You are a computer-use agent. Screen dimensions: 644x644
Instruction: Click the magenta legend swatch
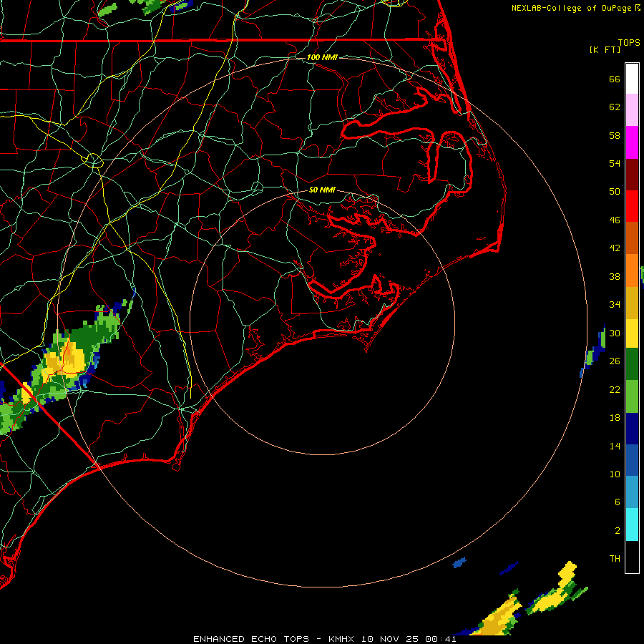pos(632,142)
